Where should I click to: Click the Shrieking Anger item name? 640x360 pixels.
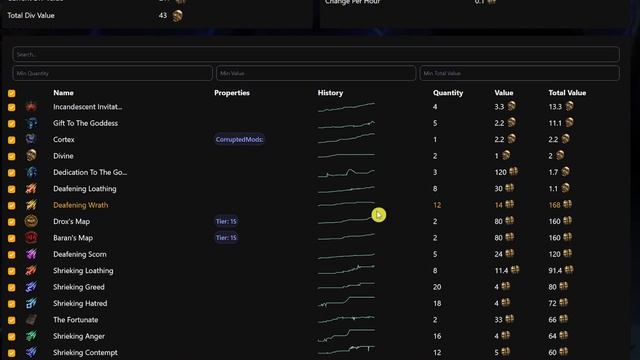click(x=79, y=336)
